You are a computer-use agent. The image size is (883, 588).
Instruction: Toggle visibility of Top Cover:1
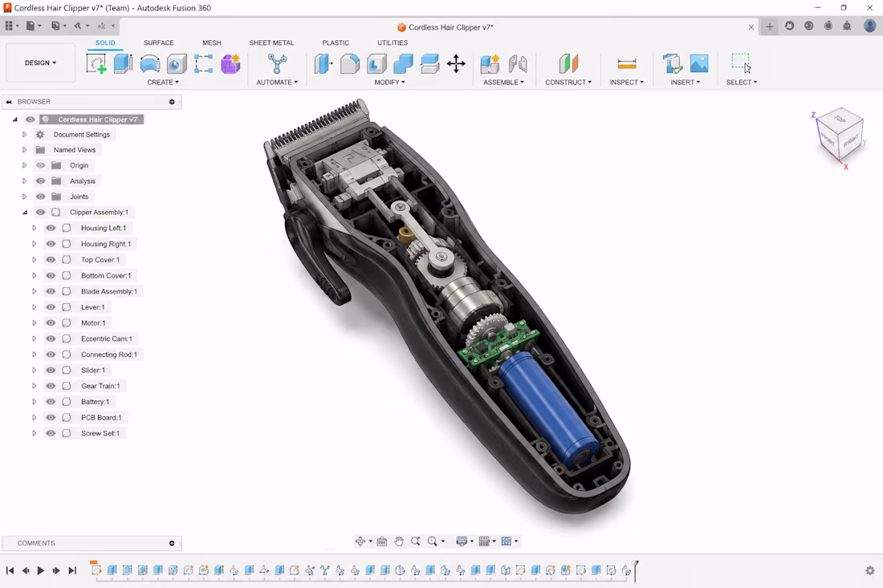51,259
